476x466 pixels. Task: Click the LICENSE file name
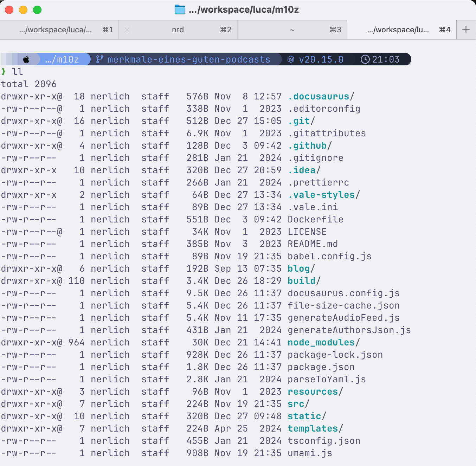[307, 232]
